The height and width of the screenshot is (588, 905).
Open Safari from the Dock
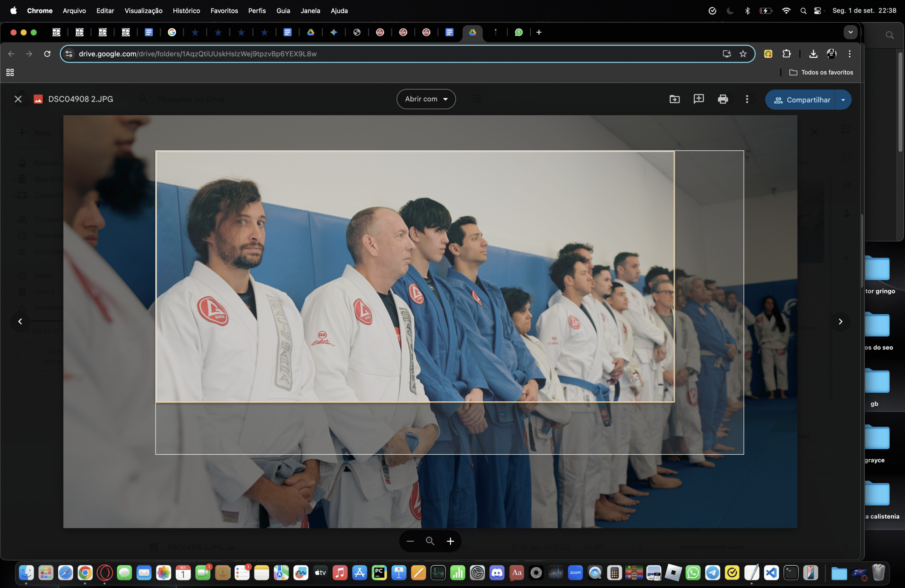coord(65,573)
